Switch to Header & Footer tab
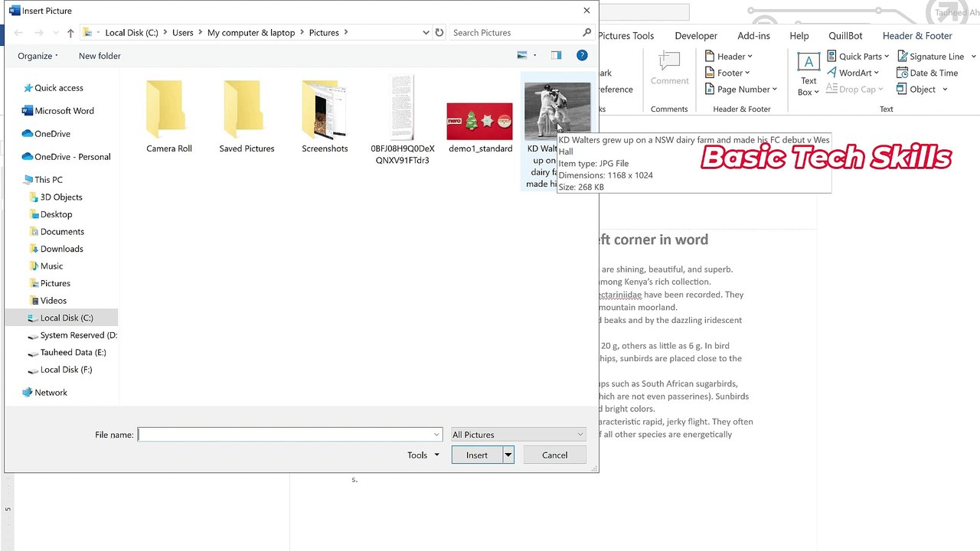Viewport: 980px width, 551px height. 917,36
